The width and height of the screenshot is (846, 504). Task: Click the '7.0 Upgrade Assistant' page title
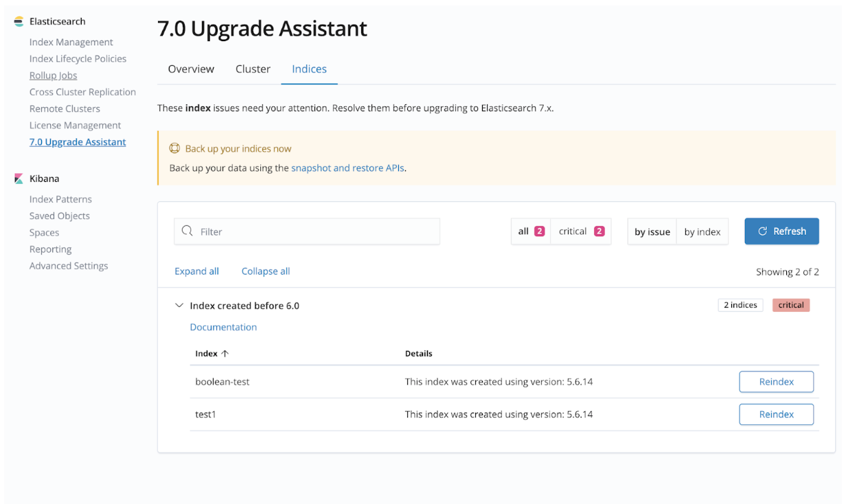coord(262,28)
